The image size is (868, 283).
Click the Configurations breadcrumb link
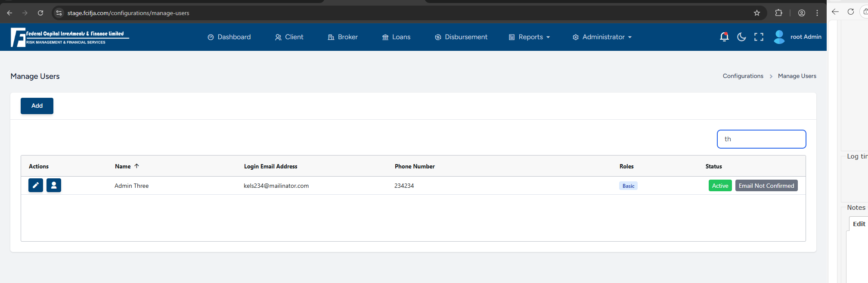coord(743,76)
